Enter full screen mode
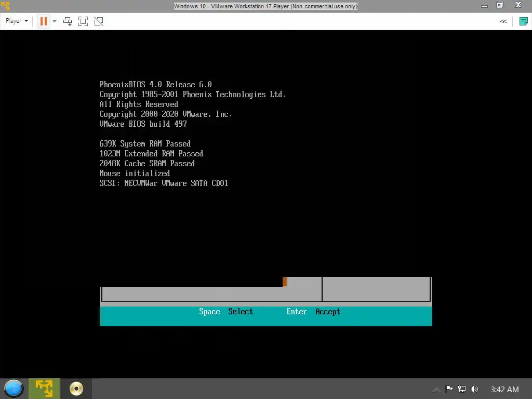Screen dimensions: 532x399 point(83,21)
